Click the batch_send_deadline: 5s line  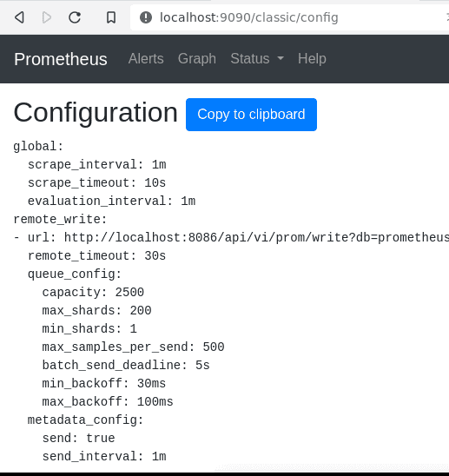(126, 365)
